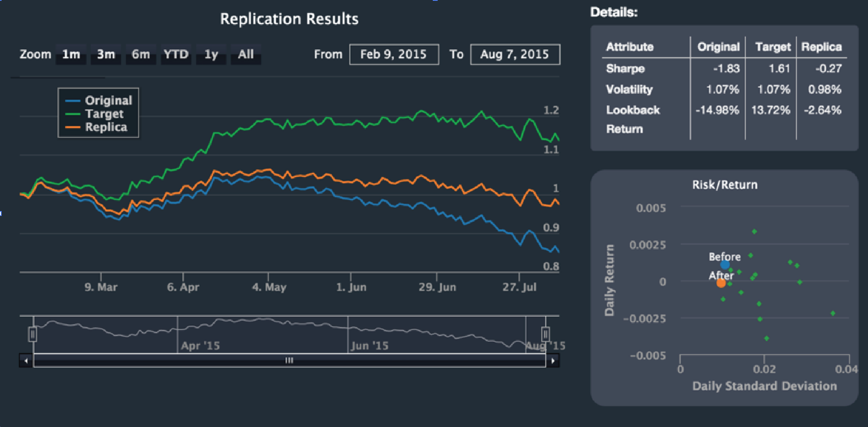Click the blue Before point in Risk/Return
Screen dimensions: 868x427
[725, 265]
